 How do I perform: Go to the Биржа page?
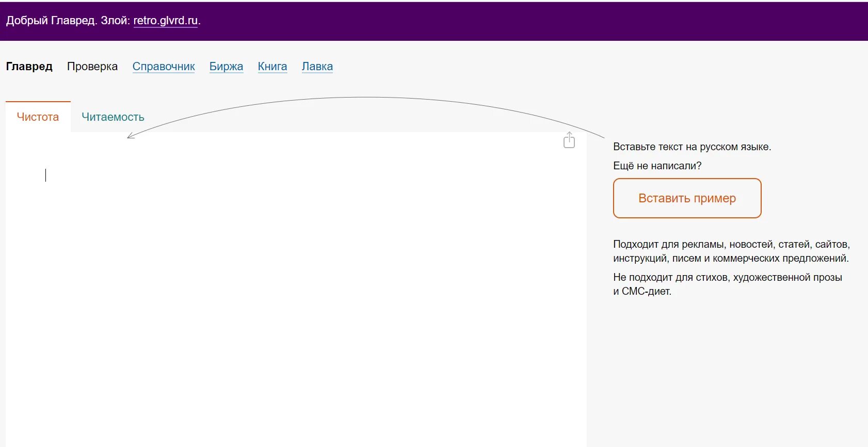click(226, 67)
